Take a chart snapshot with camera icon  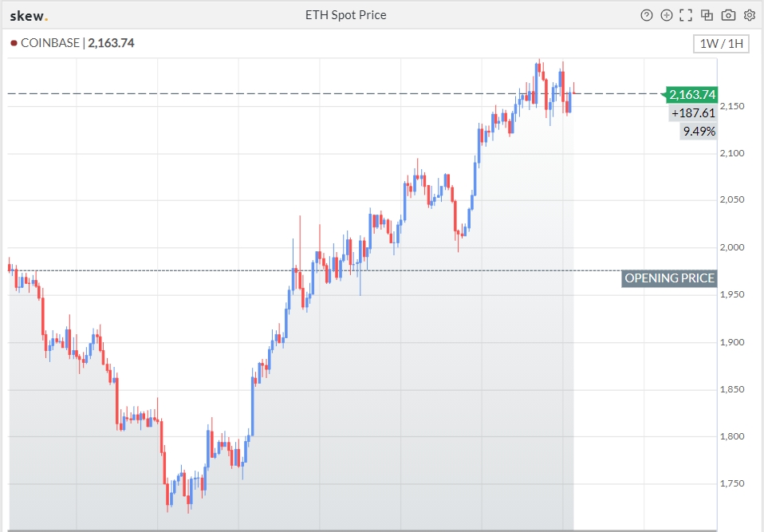(x=728, y=15)
